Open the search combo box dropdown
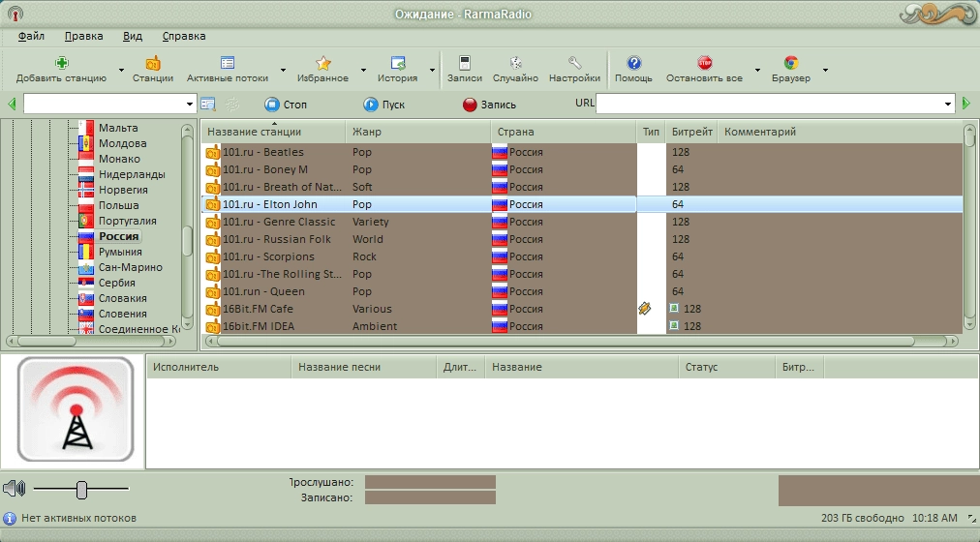Image resolution: width=980 pixels, height=542 pixels. coord(190,105)
